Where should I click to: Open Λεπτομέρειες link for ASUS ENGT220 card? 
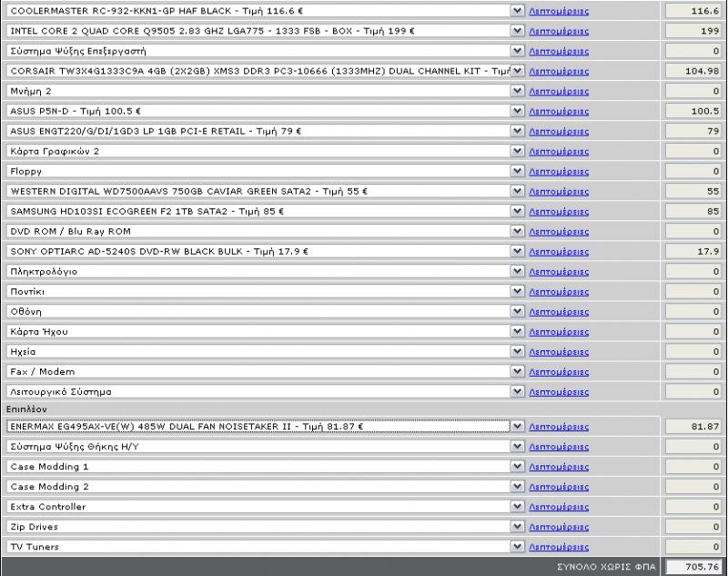(559, 131)
